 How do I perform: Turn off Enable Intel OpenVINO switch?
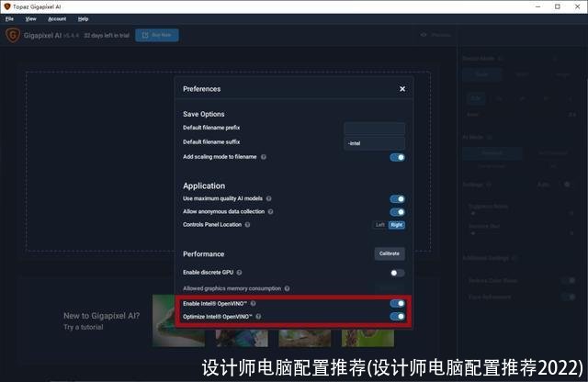(x=397, y=303)
